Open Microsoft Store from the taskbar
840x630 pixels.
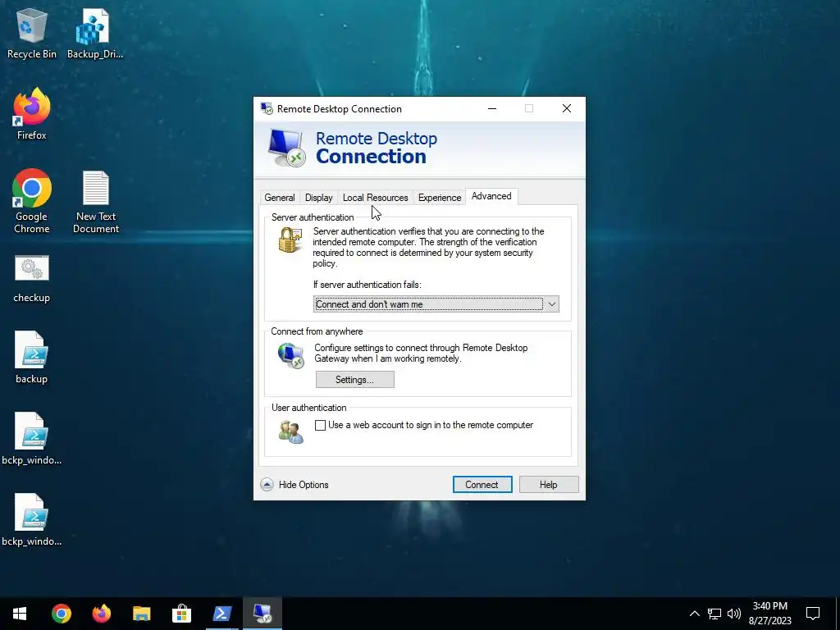pyautogui.click(x=181, y=614)
